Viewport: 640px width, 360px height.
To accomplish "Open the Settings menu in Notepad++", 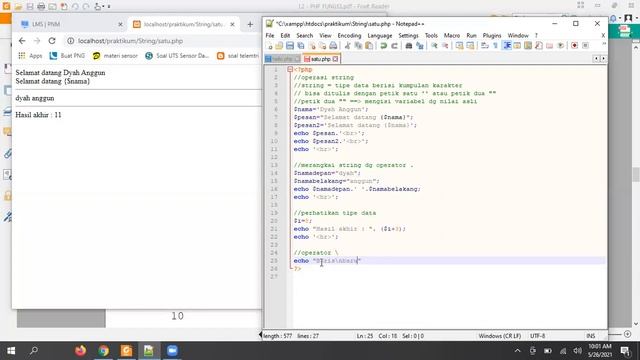I will (x=408, y=36).
